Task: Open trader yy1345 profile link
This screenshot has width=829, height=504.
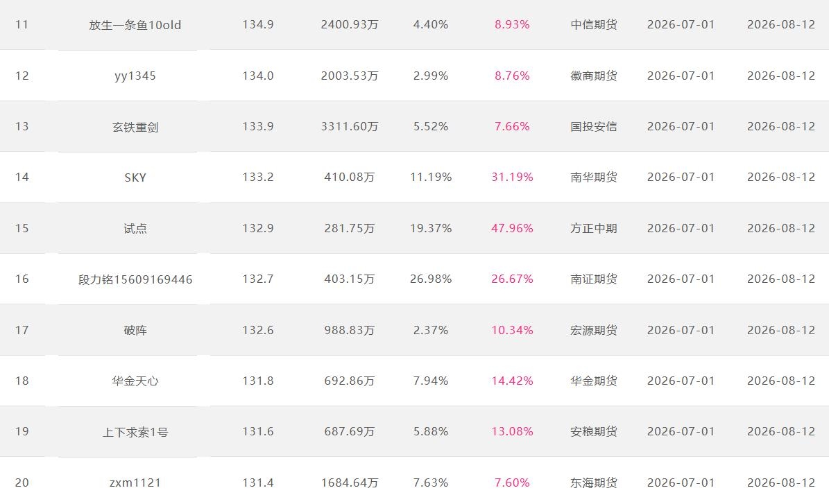Action: pos(135,76)
